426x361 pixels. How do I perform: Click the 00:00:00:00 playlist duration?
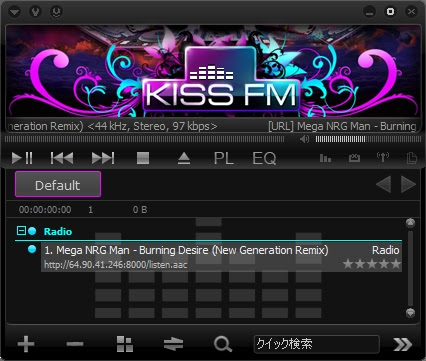click(45, 210)
